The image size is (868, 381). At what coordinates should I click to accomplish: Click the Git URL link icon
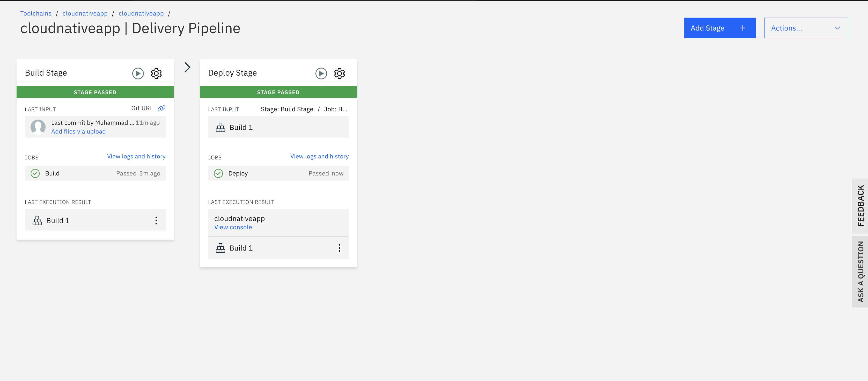[x=161, y=108]
